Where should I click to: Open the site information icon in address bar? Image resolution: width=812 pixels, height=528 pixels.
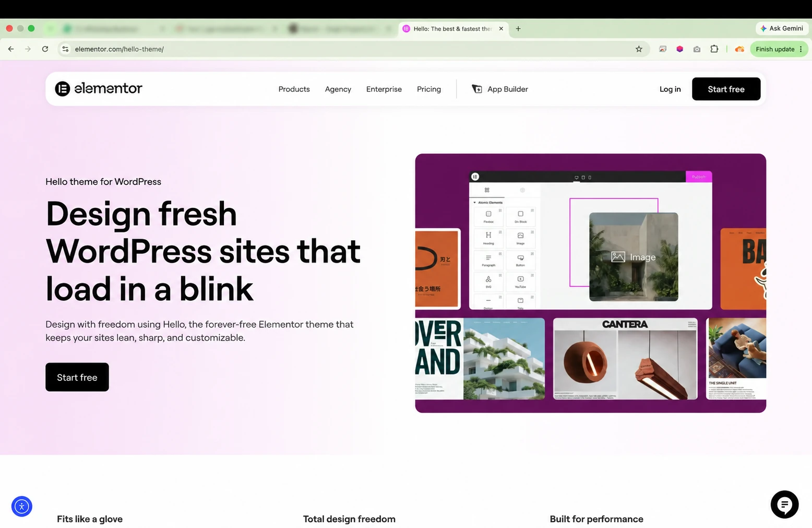click(65, 49)
